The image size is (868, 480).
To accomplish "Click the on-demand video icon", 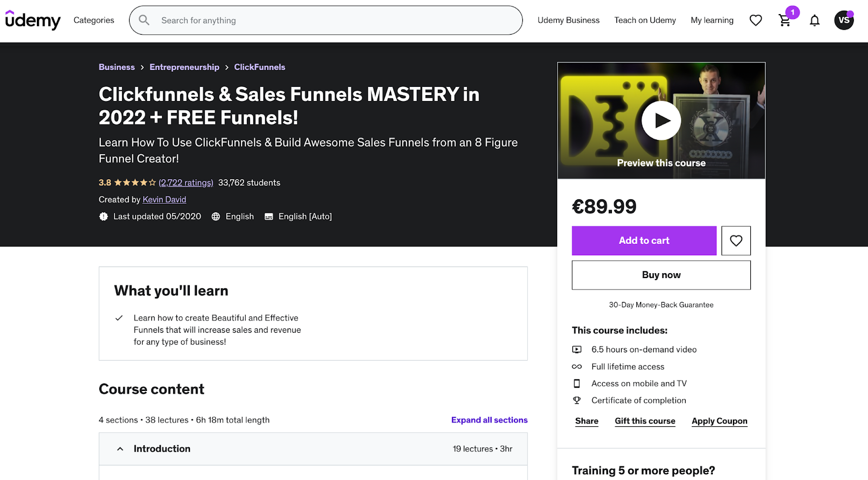I will pyautogui.click(x=577, y=350).
